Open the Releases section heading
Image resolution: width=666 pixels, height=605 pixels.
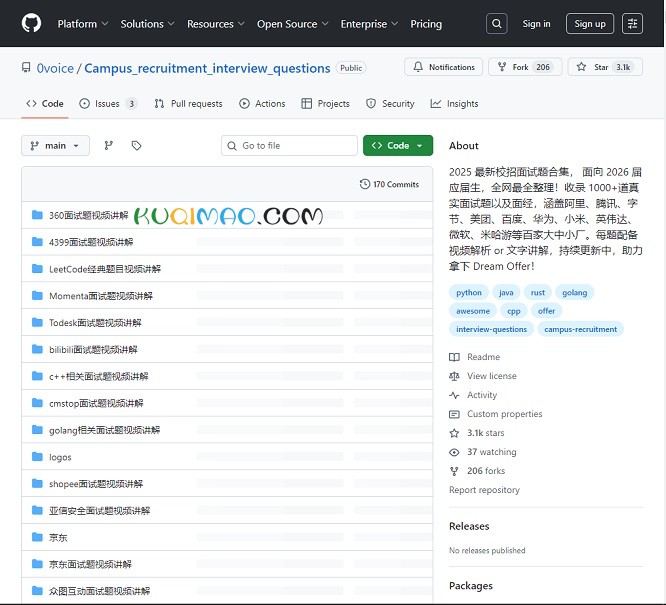pos(469,526)
